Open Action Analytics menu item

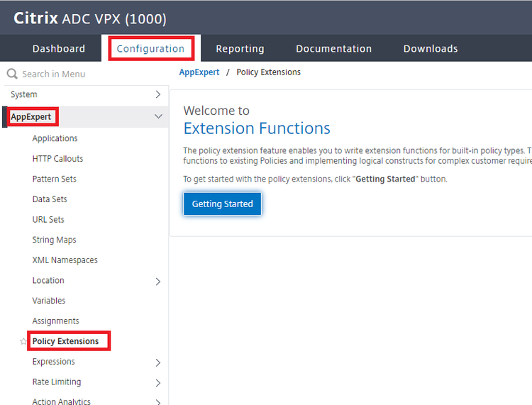click(x=62, y=401)
